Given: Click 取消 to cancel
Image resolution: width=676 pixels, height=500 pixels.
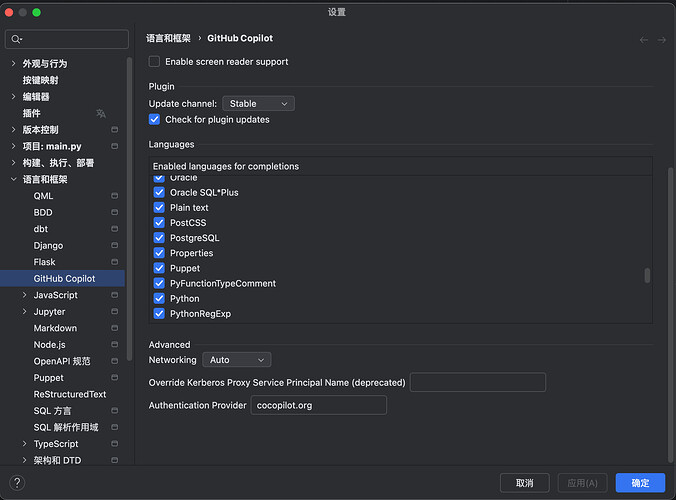Looking at the screenshot, I should pos(525,483).
